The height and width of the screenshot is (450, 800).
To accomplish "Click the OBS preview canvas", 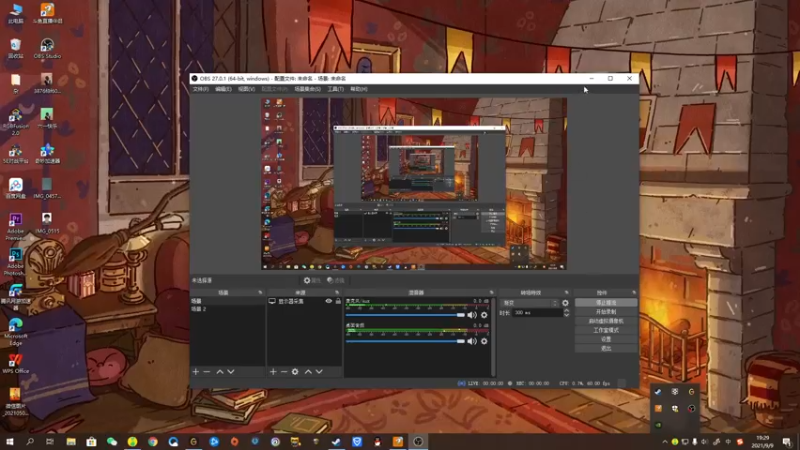I will tap(414, 184).
